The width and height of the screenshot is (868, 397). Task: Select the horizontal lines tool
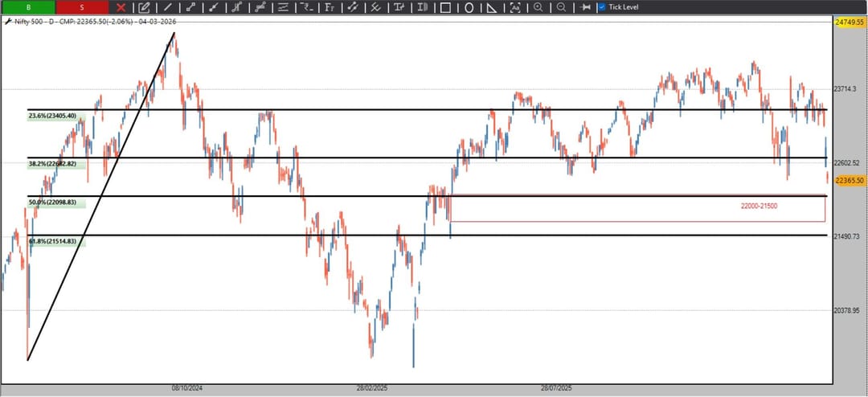pyautogui.click(x=283, y=7)
